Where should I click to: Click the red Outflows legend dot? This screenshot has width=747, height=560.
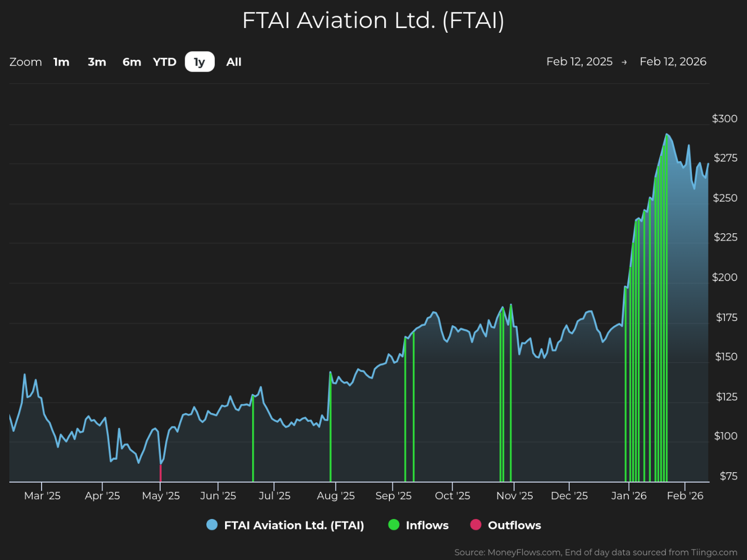(x=476, y=525)
